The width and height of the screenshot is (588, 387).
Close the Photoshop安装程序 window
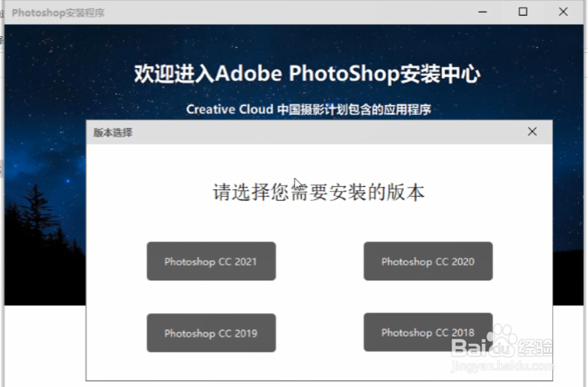click(563, 12)
